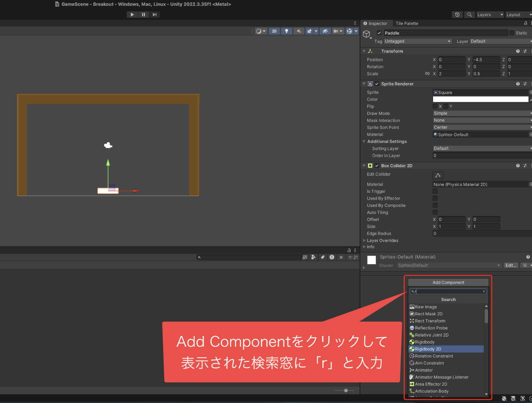Select Relative Joint 2D component
This screenshot has width=532, height=403.
pos(447,335)
